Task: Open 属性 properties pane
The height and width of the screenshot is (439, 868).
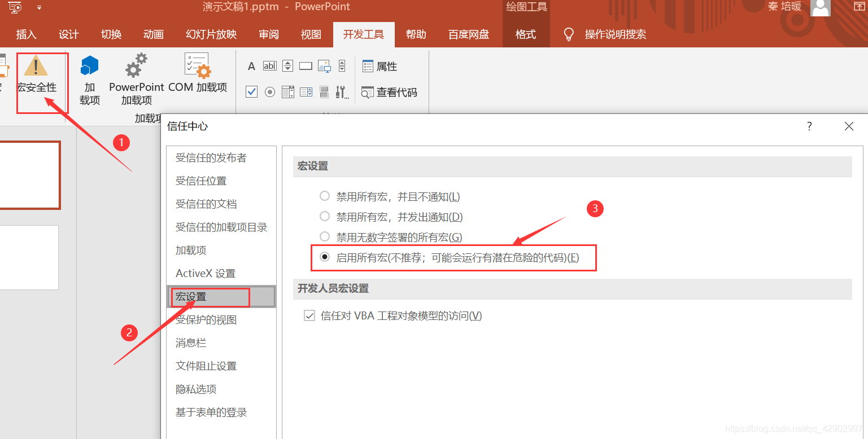Action: [x=380, y=67]
